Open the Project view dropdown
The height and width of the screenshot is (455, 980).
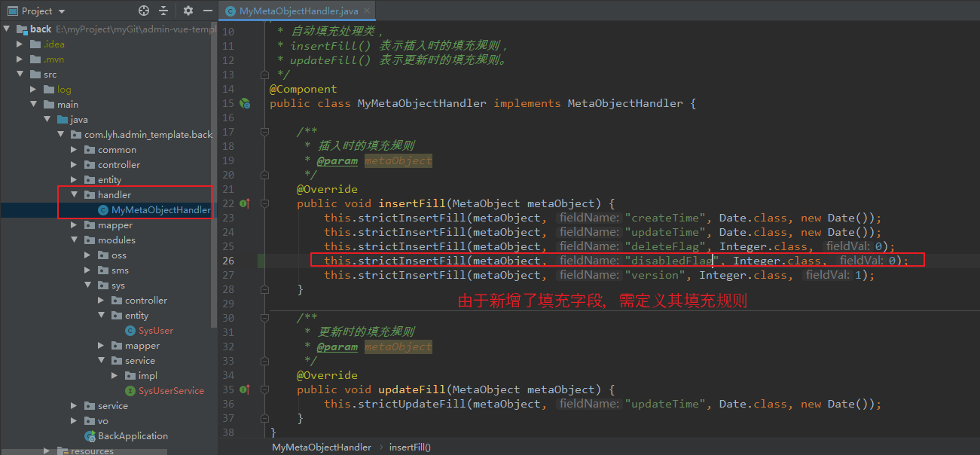point(61,11)
